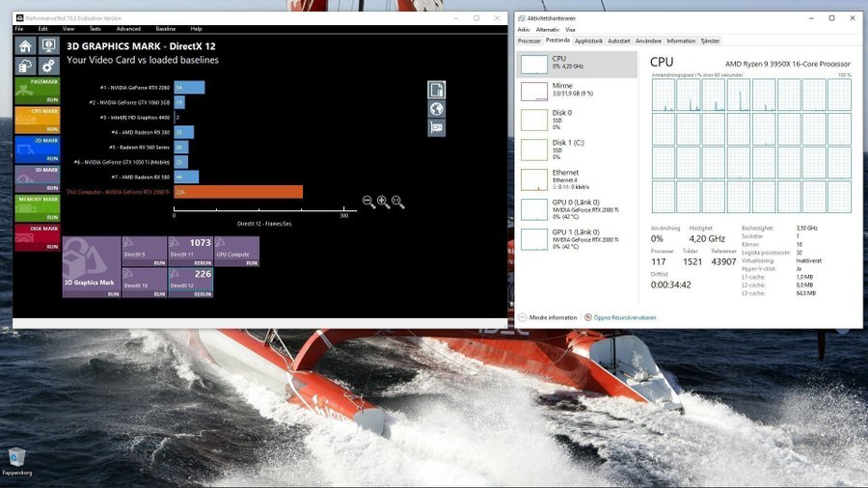This screenshot has width=868, height=488.
Task: Reset chart zoom with 1:1 magnifier
Action: (x=397, y=202)
